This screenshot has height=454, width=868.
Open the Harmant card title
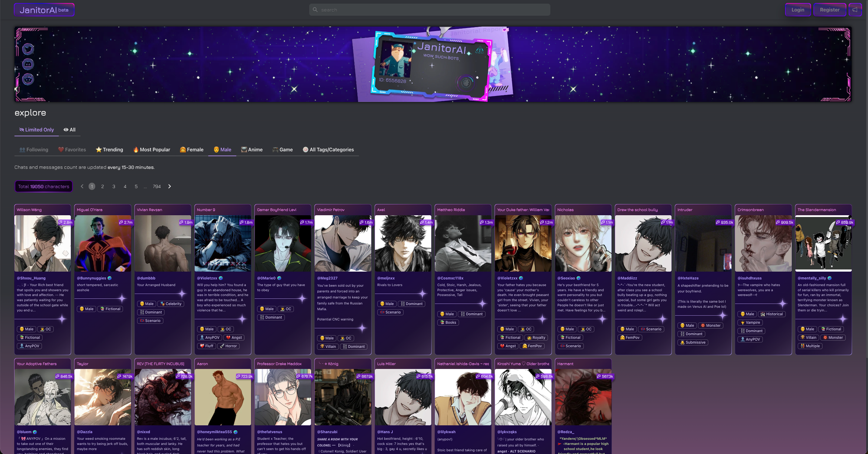566,364
